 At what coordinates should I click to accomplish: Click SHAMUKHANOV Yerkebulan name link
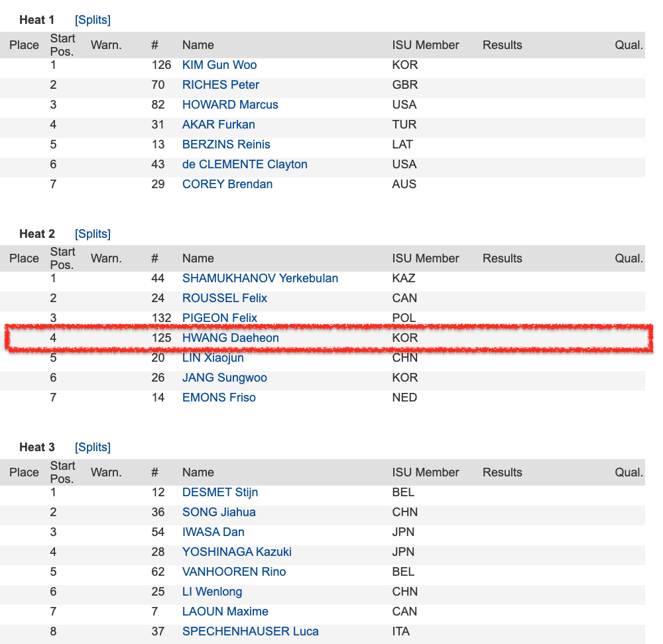pos(260,278)
